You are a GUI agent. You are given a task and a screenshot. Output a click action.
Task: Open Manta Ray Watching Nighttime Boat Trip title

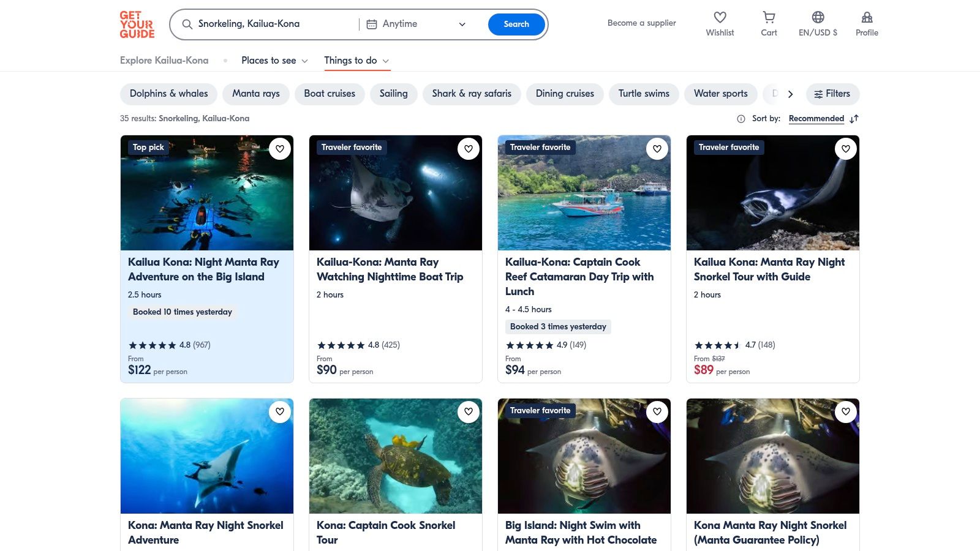390,269
